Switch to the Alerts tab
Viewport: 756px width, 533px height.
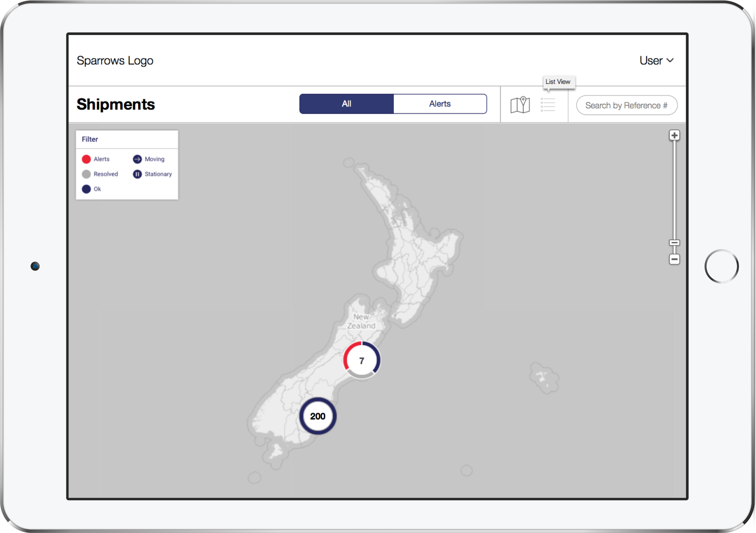point(440,104)
